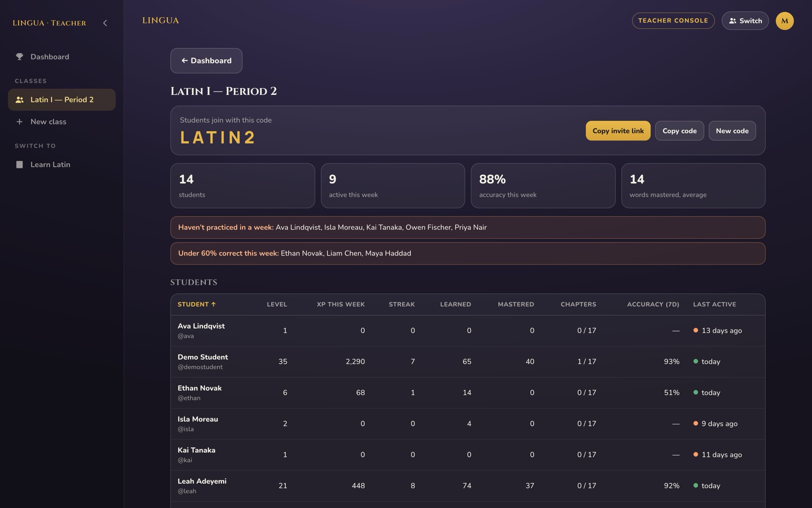Viewport: 812px width, 508px height.
Task: Click the trophy icon beside Dashboard
Action: tap(19, 56)
